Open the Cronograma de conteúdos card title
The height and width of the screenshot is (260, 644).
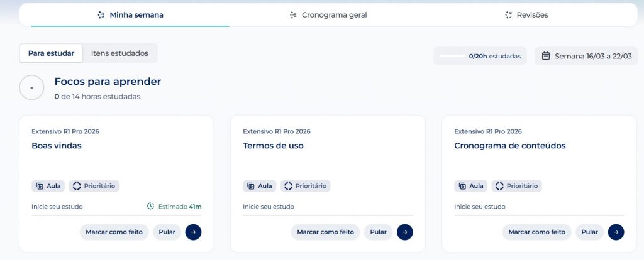(509, 146)
